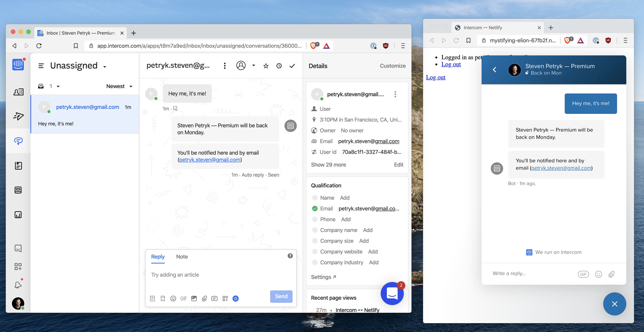Close conversation with the checkmark icon
Viewport: 644px width, 332px height.
[x=292, y=66]
